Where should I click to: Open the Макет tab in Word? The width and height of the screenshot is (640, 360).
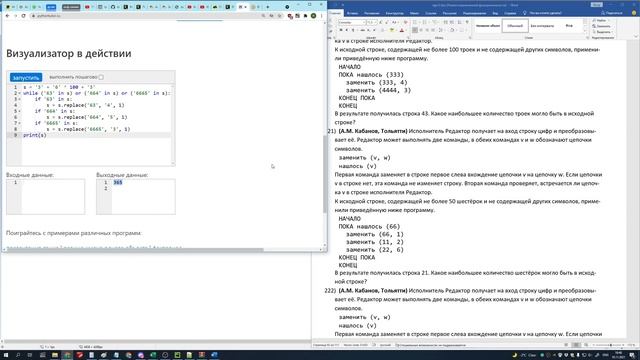point(414,13)
